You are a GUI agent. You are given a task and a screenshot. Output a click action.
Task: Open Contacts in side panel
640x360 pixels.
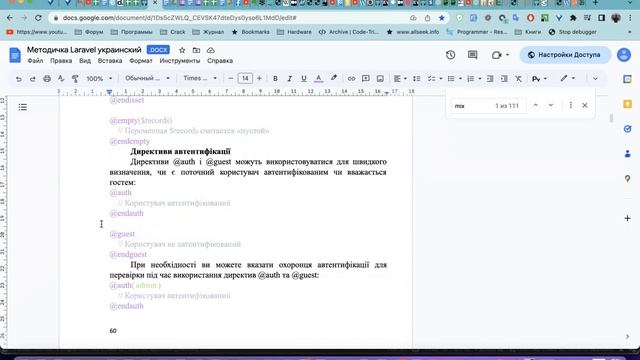coord(628,154)
